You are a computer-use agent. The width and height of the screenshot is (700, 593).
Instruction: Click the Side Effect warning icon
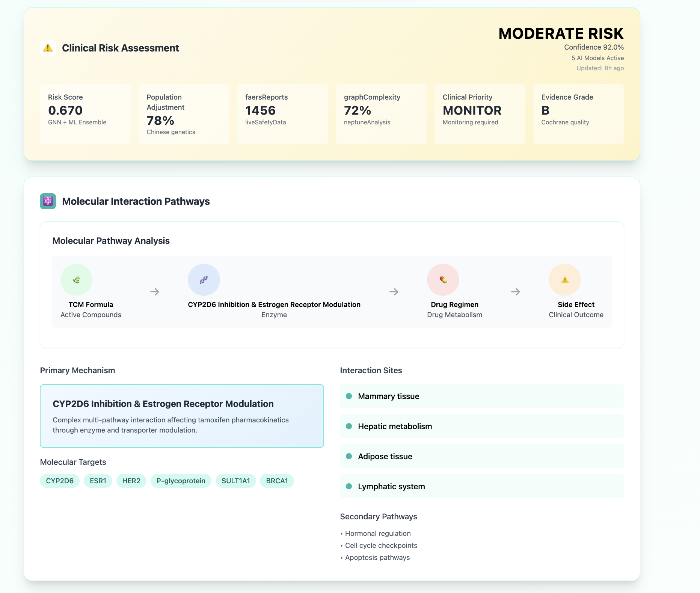click(x=565, y=280)
